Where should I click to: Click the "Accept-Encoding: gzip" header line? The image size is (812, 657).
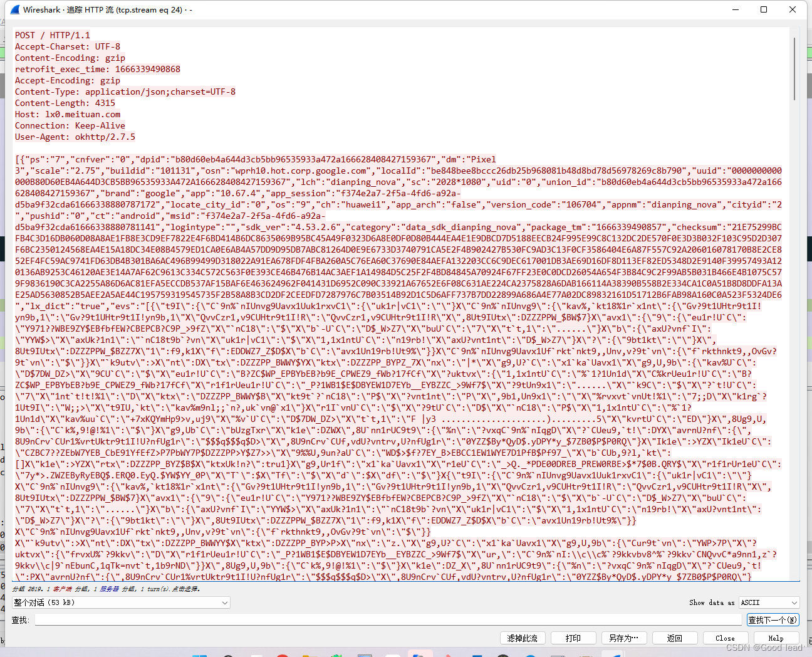68,81
